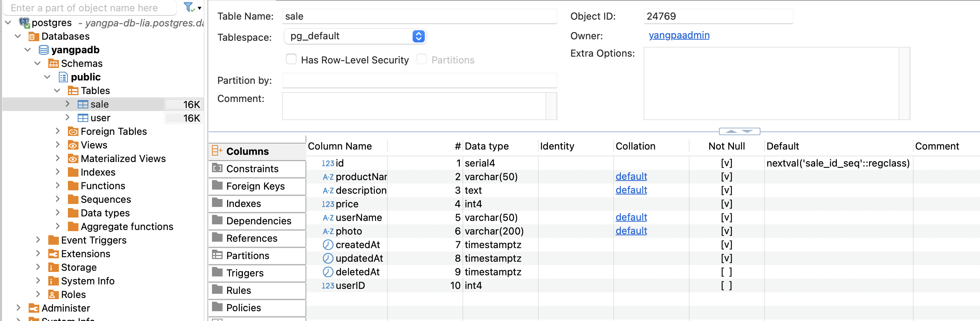Open the Tablespace pg_default dropdown
This screenshot has height=321, width=980.
(418, 36)
